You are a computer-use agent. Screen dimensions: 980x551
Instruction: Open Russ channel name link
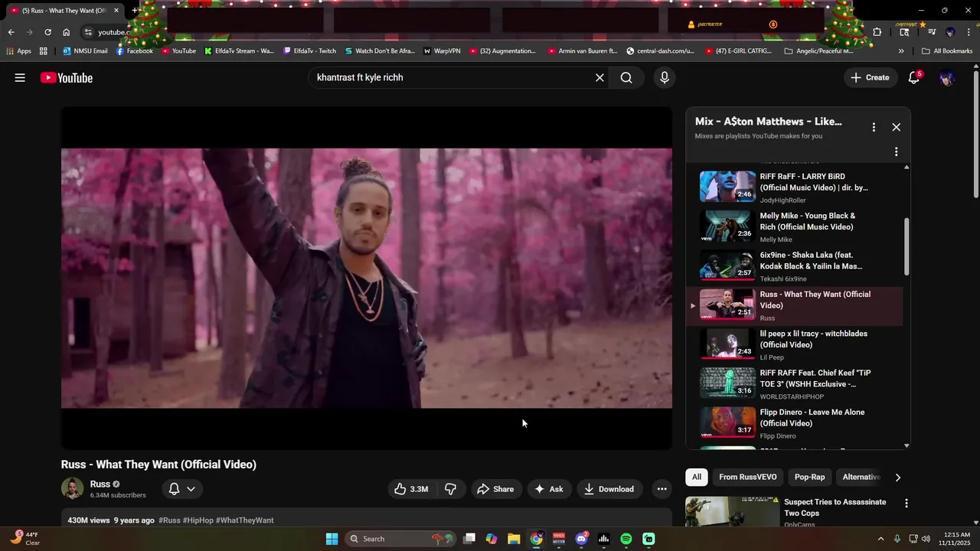[100, 484]
